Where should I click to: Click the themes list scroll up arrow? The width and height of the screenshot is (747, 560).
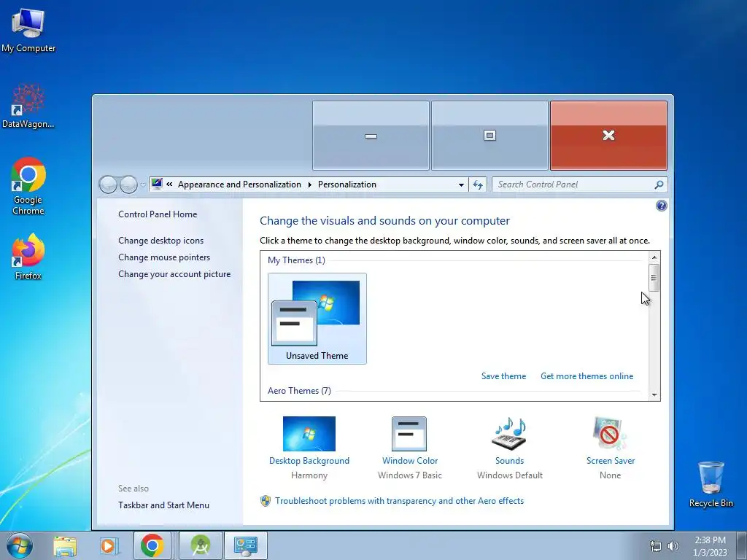[654, 257]
